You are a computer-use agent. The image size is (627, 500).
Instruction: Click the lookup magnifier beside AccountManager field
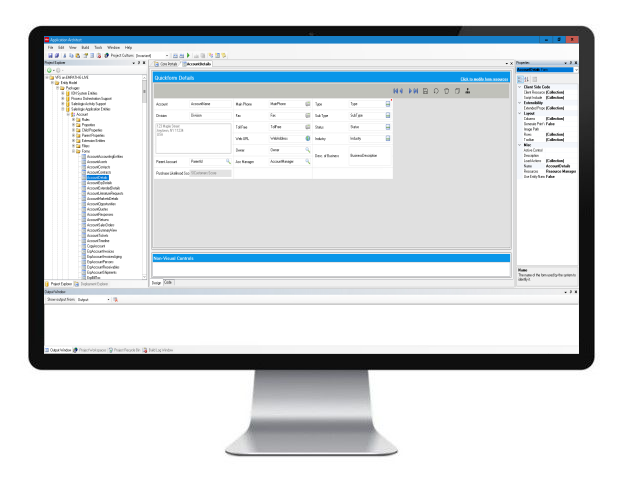click(308, 162)
